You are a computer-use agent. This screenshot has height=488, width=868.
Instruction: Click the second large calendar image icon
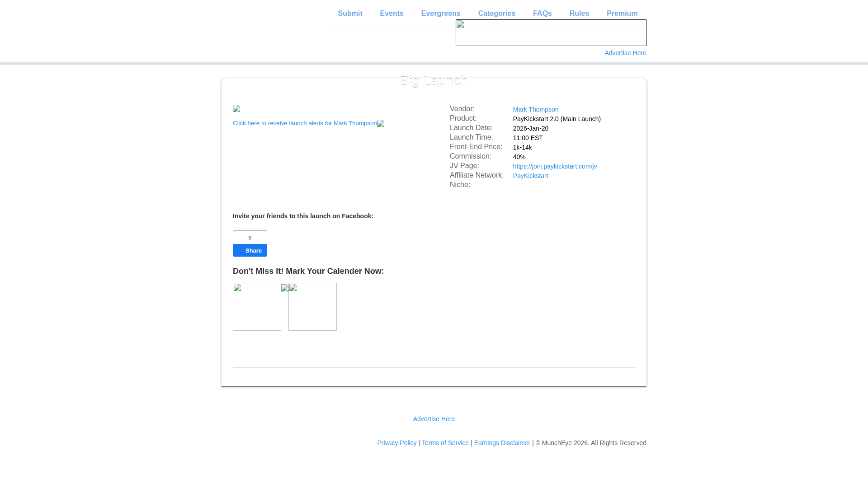[312, 307]
